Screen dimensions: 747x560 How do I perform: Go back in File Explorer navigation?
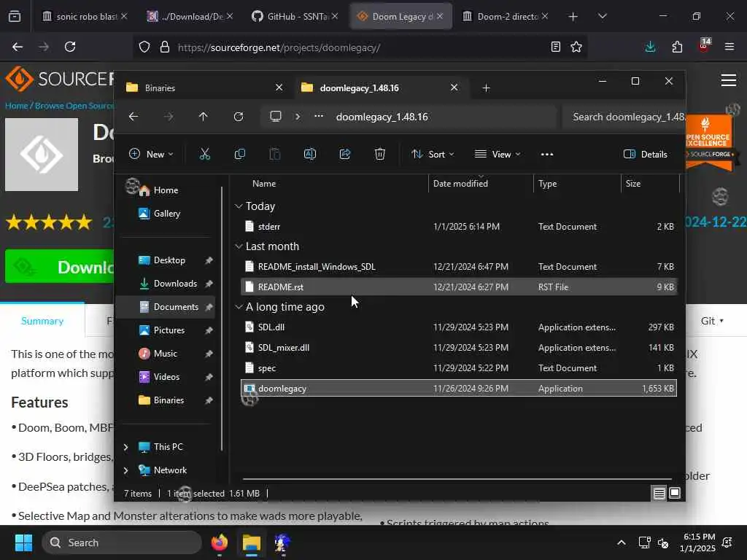point(133,117)
